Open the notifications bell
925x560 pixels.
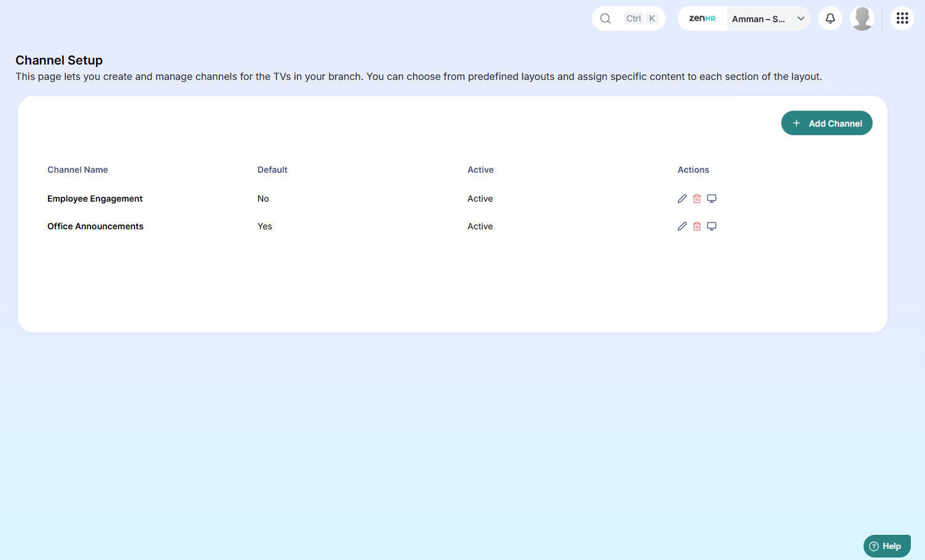point(830,18)
